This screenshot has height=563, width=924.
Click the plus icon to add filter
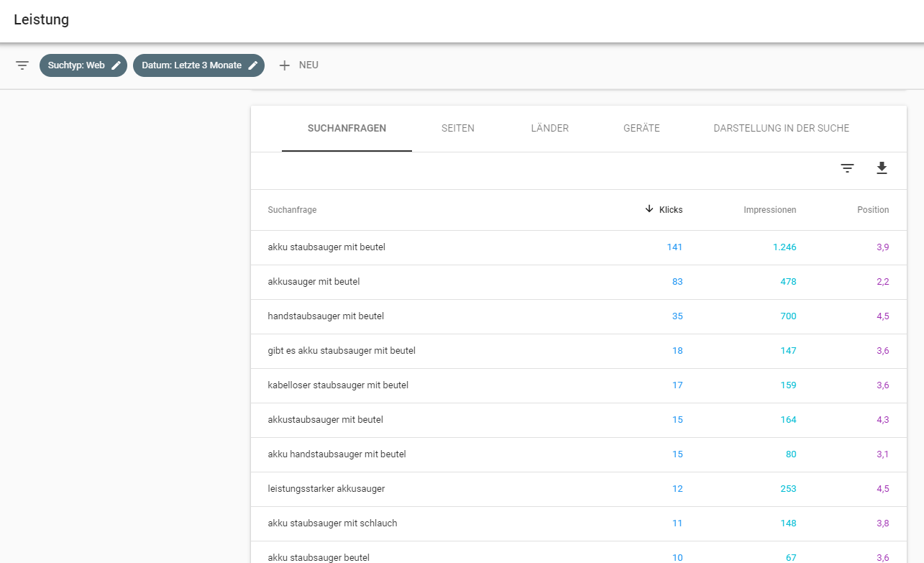[x=285, y=65]
